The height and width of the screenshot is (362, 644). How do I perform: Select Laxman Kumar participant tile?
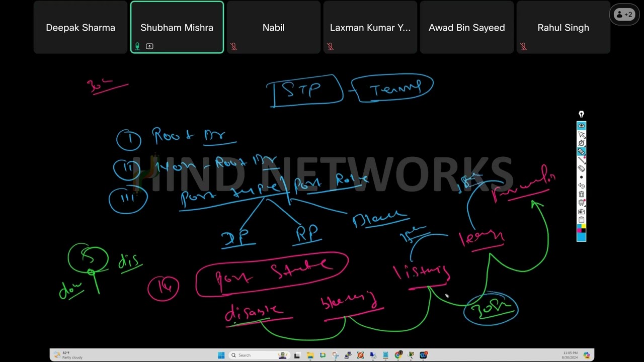[x=370, y=27]
